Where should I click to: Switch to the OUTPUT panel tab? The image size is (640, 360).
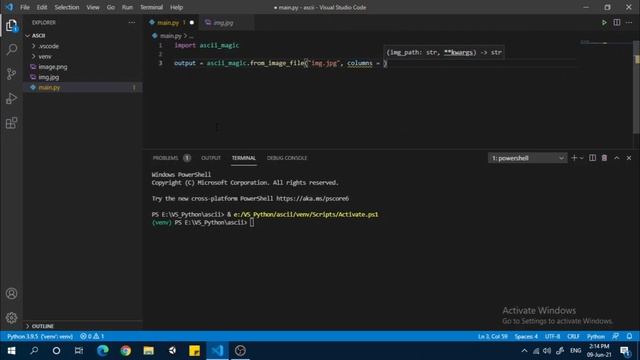pyautogui.click(x=211, y=158)
